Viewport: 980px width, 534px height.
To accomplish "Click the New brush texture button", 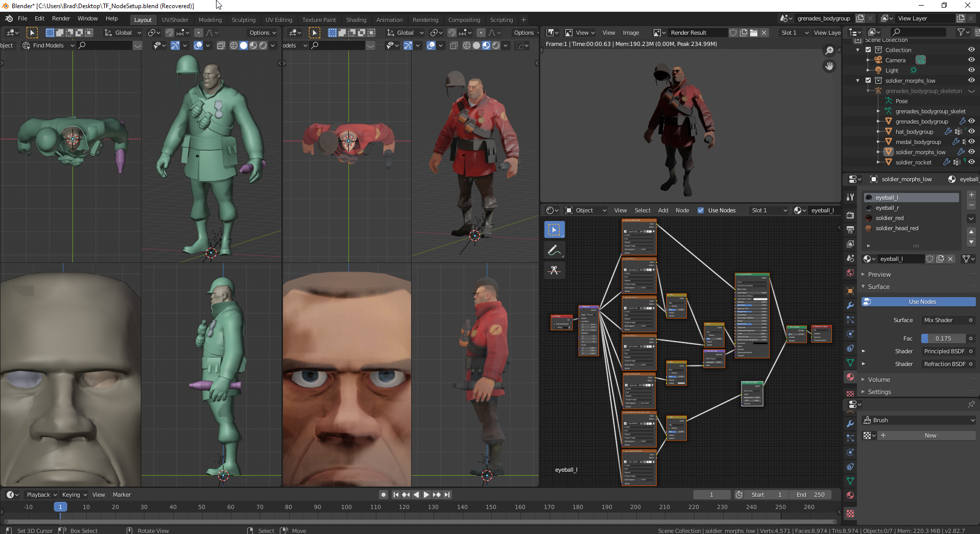I will tap(930, 435).
